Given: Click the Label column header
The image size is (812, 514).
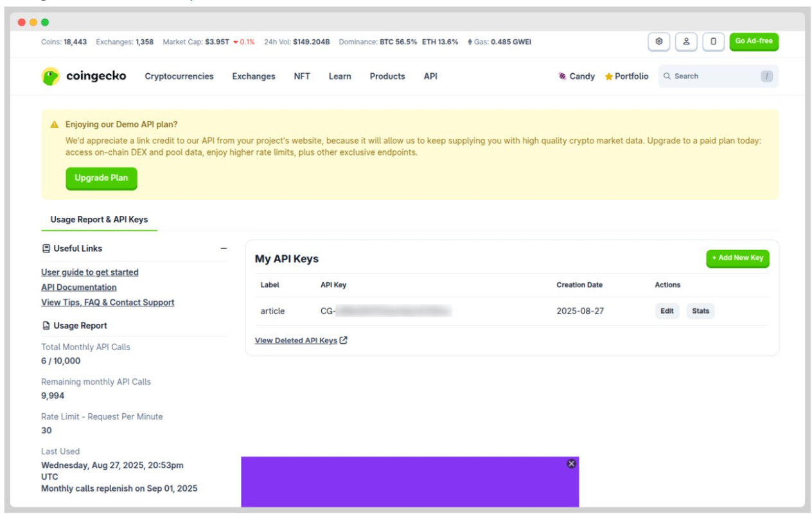Looking at the screenshot, I should (x=270, y=285).
